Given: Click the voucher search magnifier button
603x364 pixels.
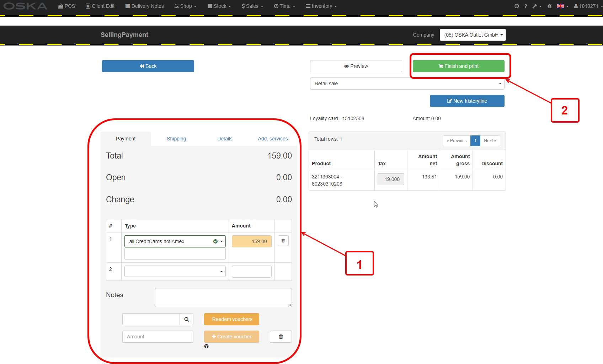Looking at the screenshot, I should pos(187,319).
